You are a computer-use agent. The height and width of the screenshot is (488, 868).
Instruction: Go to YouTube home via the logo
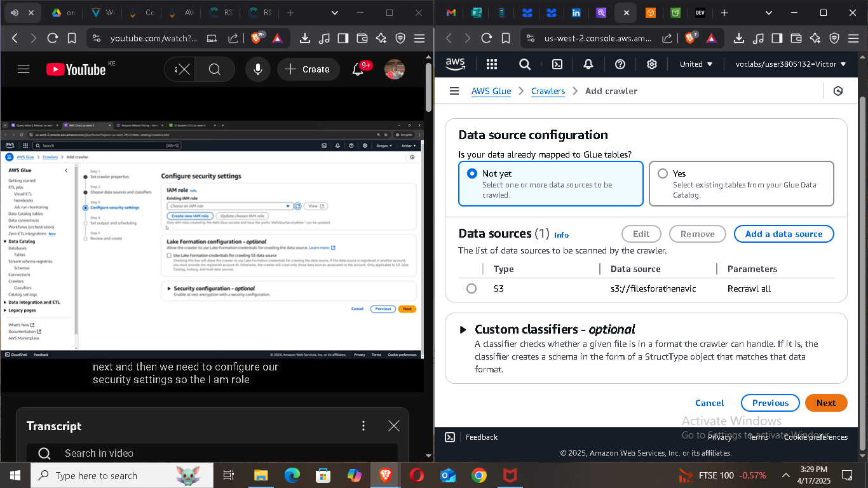[76, 69]
